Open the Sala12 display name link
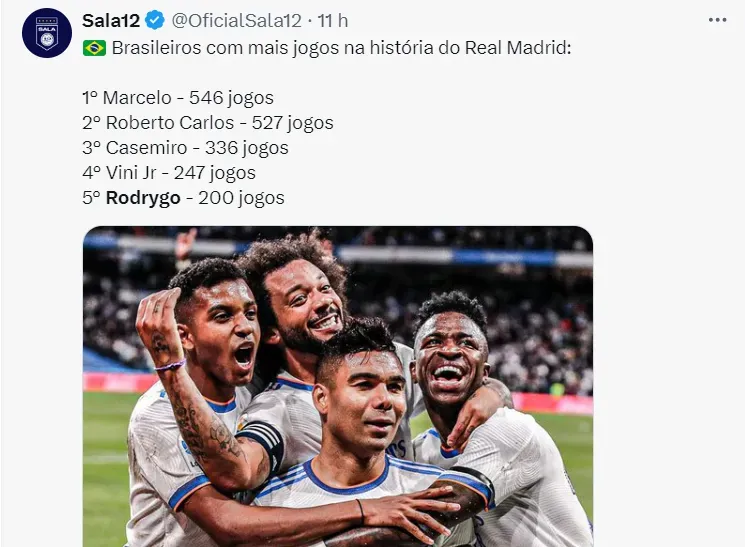The height and width of the screenshot is (547, 745). click(x=111, y=20)
